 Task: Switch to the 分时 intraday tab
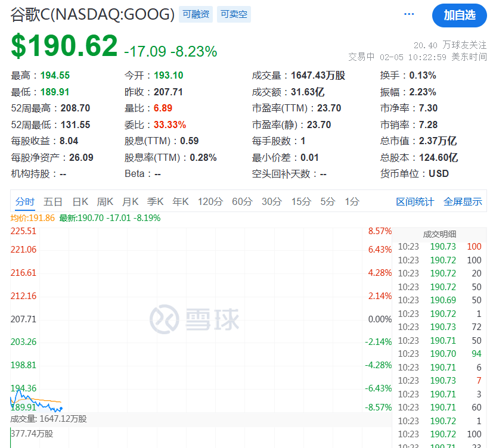click(24, 201)
